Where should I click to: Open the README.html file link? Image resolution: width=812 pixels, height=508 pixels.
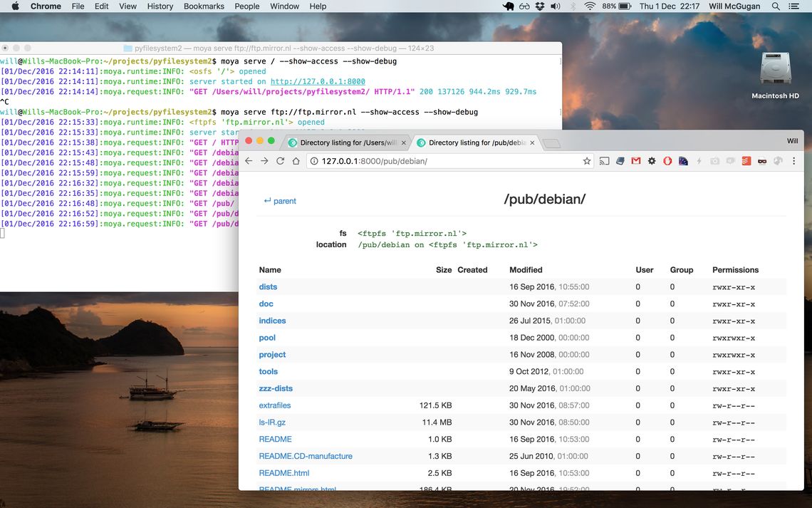(284, 473)
